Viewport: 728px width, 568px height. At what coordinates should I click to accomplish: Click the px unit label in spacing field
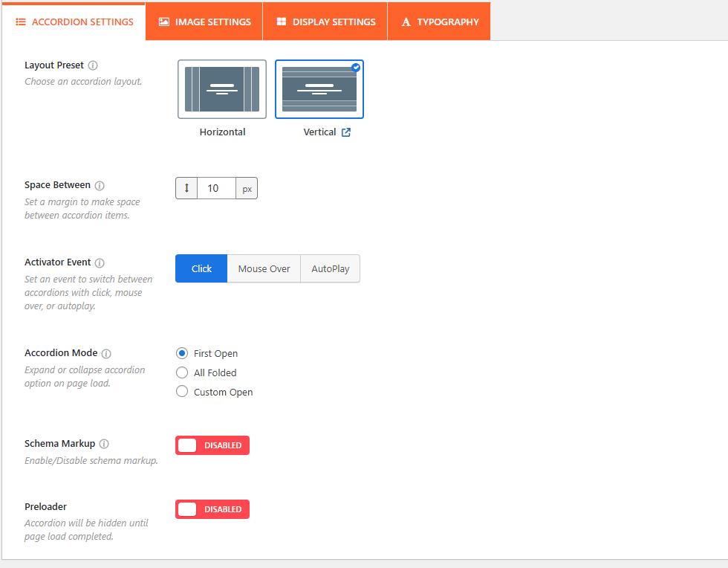point(247,189)
